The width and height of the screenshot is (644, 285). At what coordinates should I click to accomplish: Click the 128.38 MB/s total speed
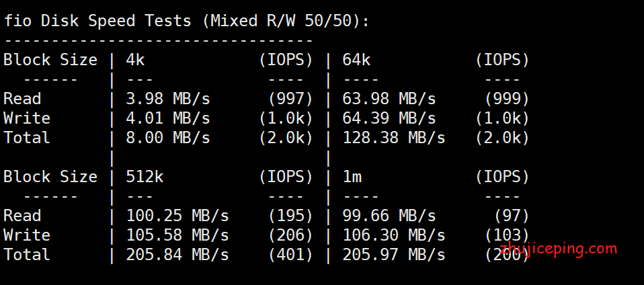394,138
